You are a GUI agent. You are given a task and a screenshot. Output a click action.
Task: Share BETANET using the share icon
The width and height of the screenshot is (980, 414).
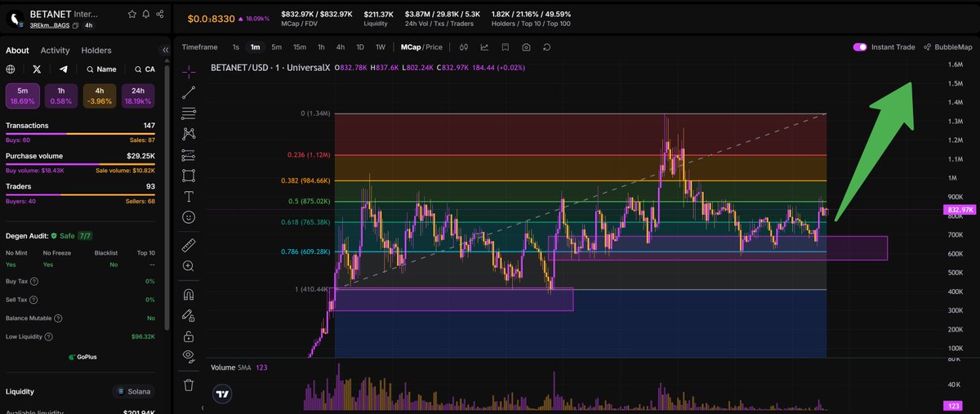159,15
